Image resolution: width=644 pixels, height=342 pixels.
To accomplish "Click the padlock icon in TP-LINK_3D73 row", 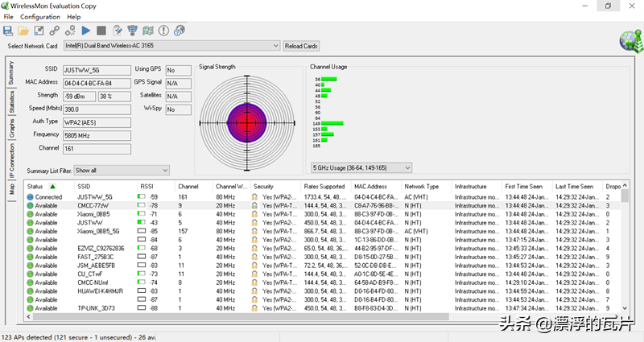I will (x=254, y=308).
